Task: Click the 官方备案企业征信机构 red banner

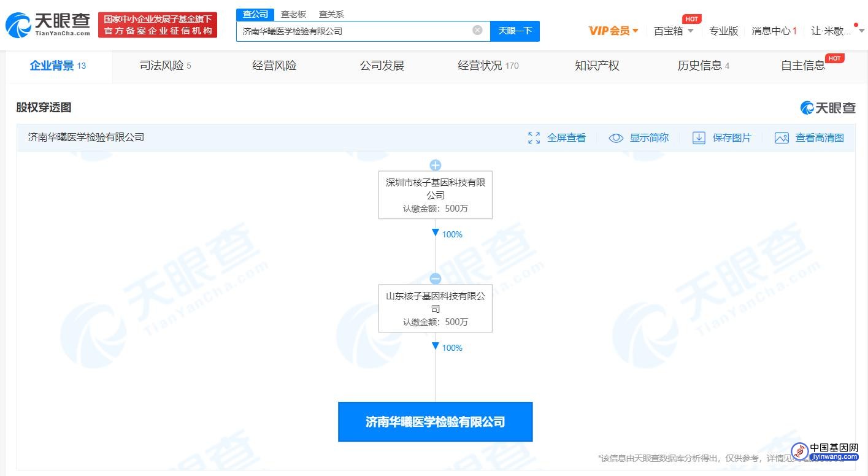Action: point(158,25)
